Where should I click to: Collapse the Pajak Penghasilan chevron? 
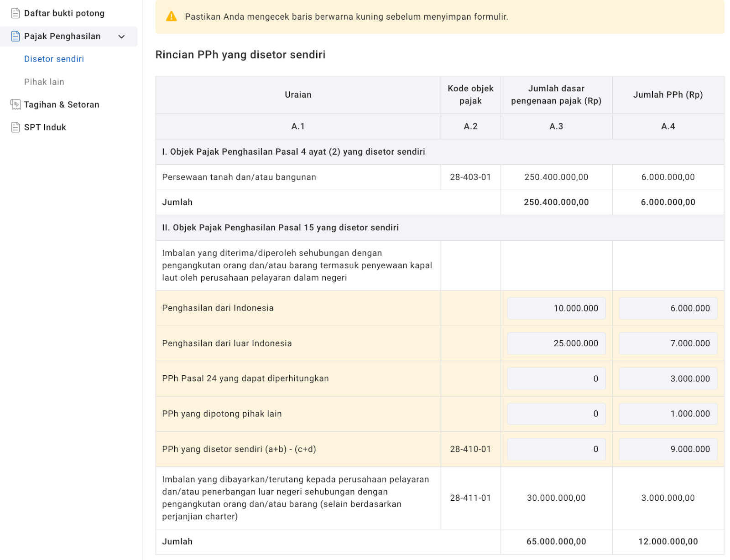(x=122, y=36)
